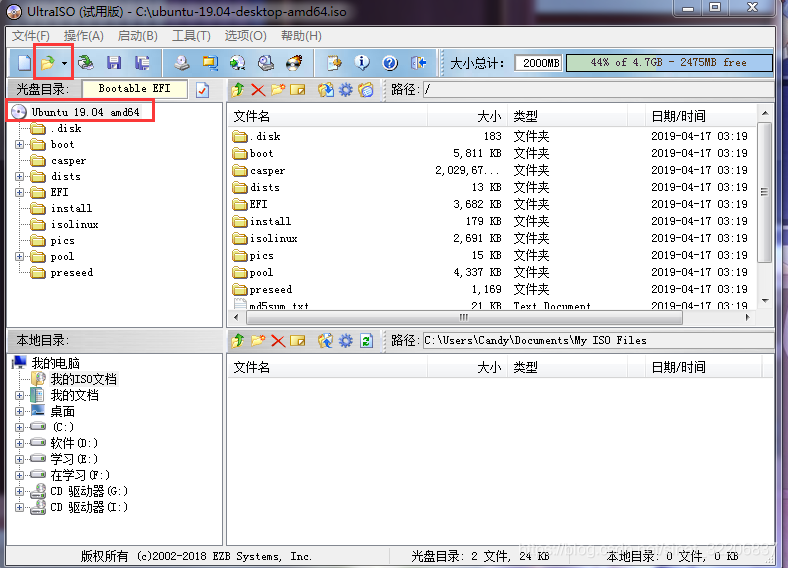
Task: Expand 我的文档 in local tree
Action: (19, 396)
